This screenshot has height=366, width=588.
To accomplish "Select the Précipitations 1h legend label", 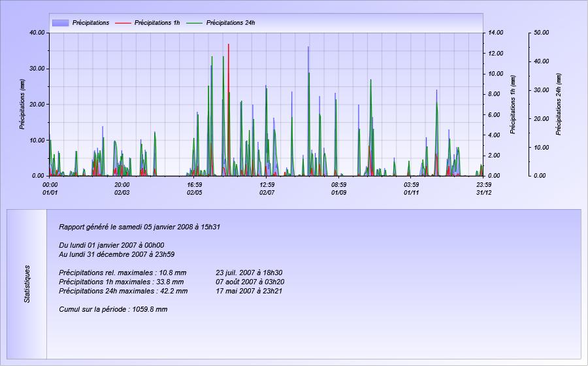I will tap(157, 23).
